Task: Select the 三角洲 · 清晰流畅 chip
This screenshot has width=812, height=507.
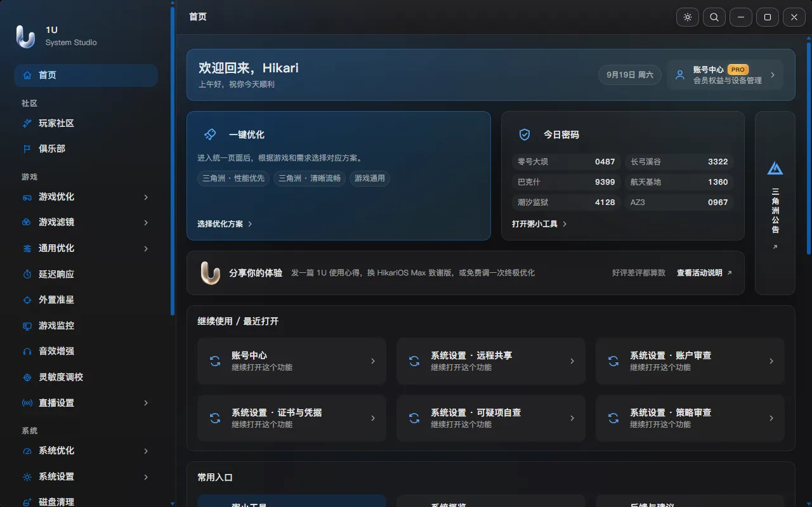Action: [x=310, y=178]
